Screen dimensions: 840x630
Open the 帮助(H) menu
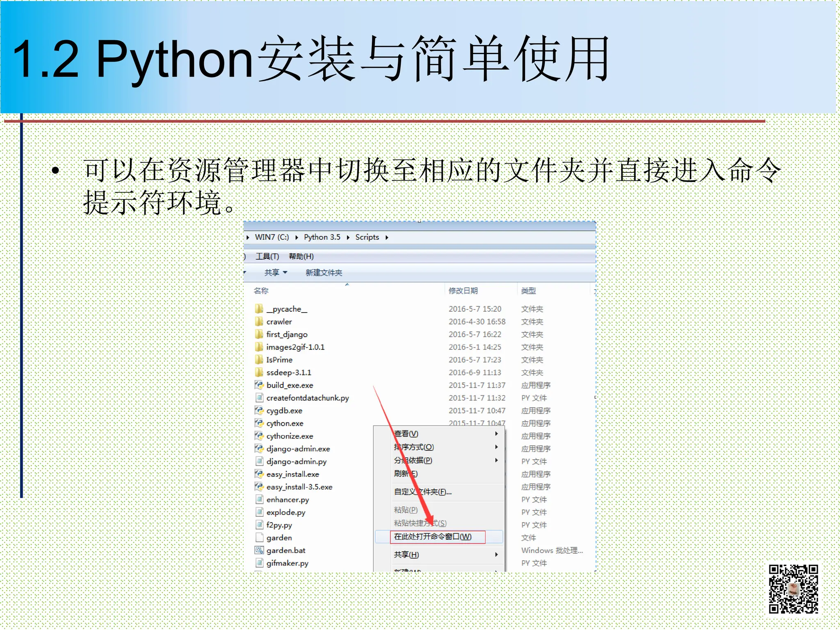point(301,256)
